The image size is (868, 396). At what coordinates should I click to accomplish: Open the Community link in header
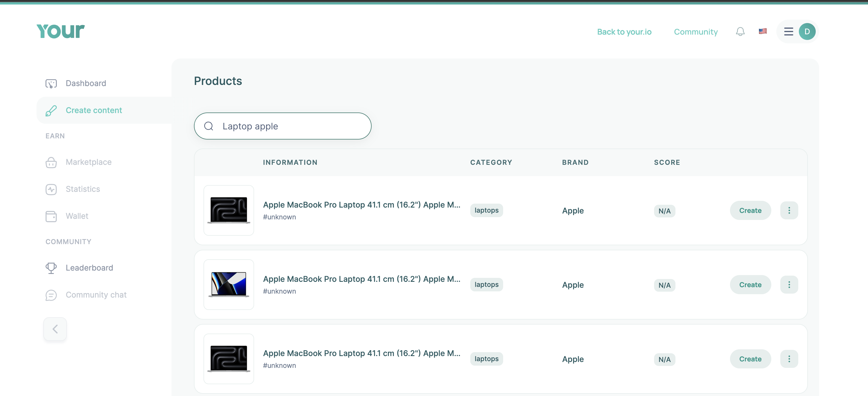pos(695,32)
